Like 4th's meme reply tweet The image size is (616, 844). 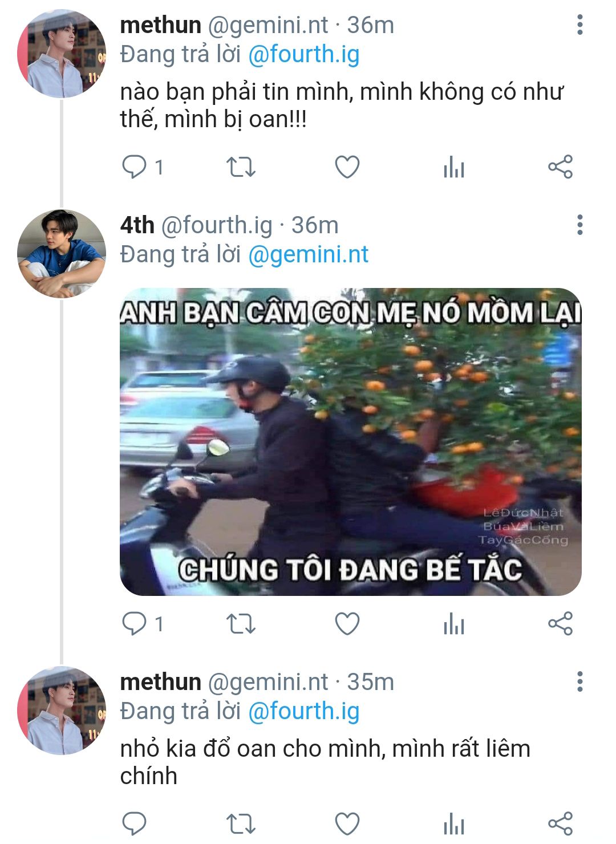(x=347, y=624)
